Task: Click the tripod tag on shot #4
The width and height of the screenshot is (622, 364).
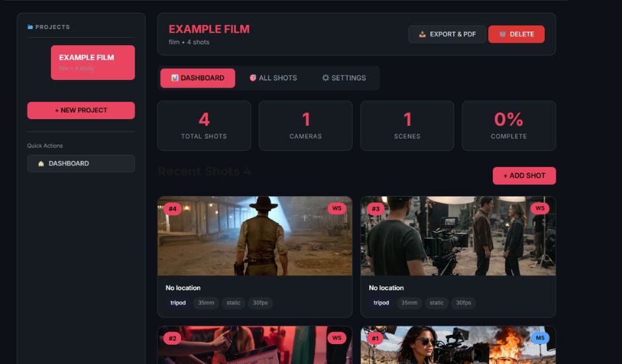Action: 177,303
